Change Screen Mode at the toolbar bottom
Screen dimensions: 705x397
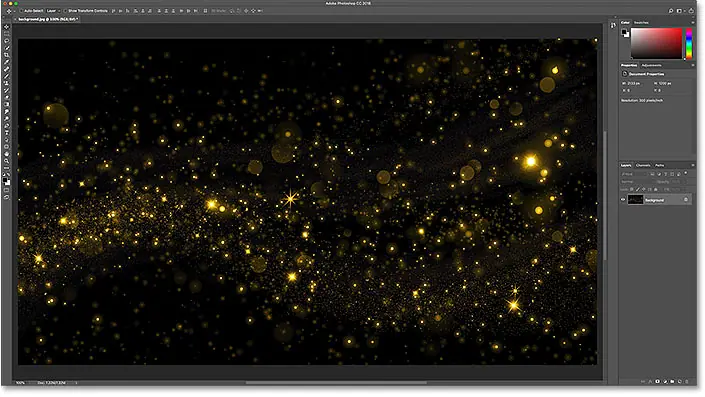pyautogui.click(x=6, y=197)
